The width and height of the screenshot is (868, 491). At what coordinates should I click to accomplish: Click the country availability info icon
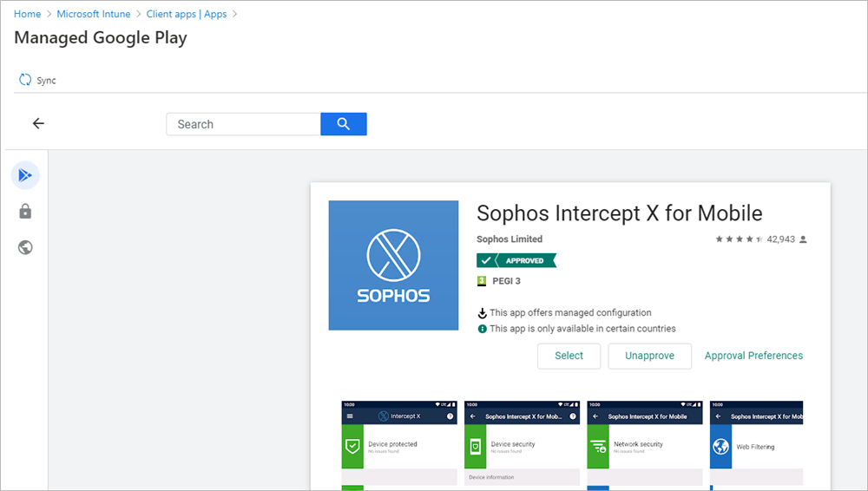482,329
